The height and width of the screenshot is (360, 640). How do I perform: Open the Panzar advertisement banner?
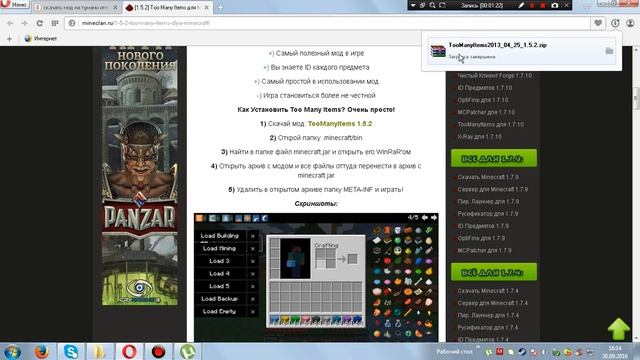pos(140,176)
